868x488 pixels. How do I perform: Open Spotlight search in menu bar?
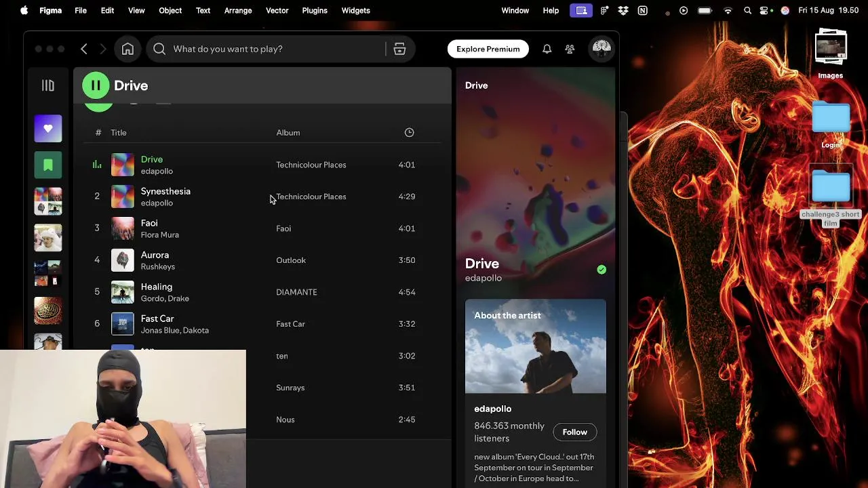point(747,10)
